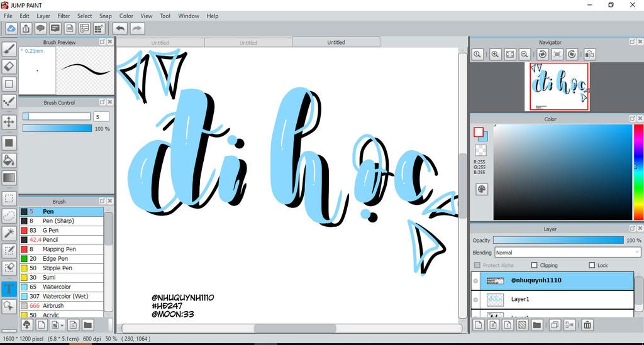644x345 pixels.
Task: Select the Gradient tool
Action: click(x=9, y=178)
